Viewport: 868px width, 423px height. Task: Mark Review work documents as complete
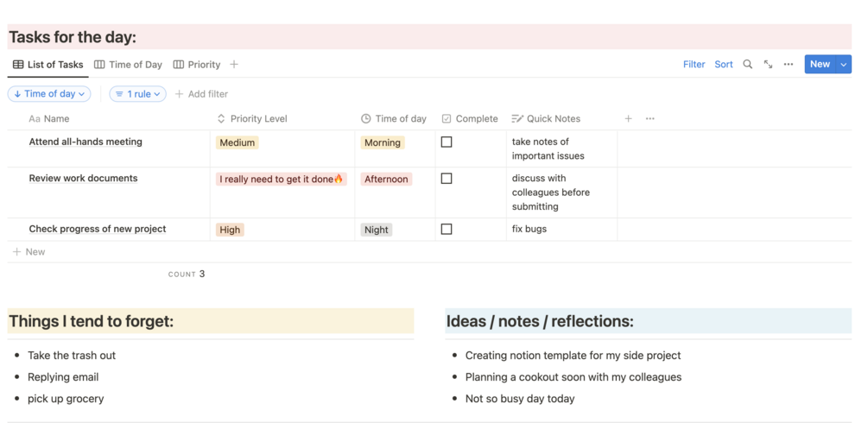(x=447, y=179)
